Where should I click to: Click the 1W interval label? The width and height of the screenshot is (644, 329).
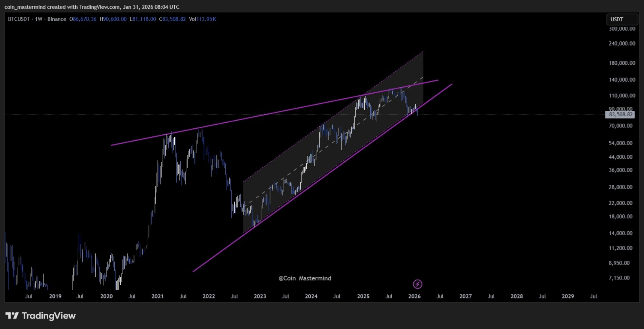click(39, 19)
